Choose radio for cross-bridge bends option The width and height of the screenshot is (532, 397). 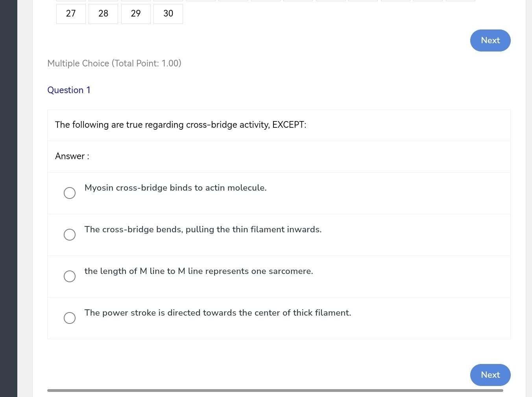(x=70, y=235)
